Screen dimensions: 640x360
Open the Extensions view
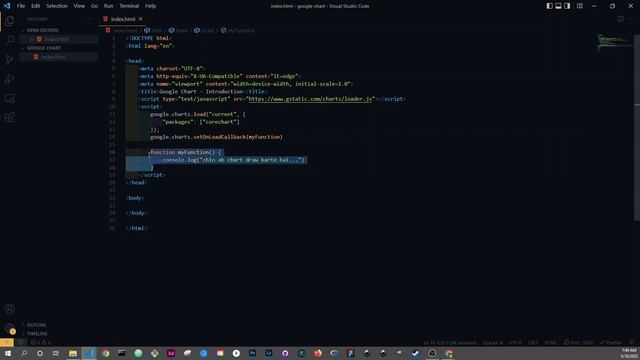pos(10,118)
